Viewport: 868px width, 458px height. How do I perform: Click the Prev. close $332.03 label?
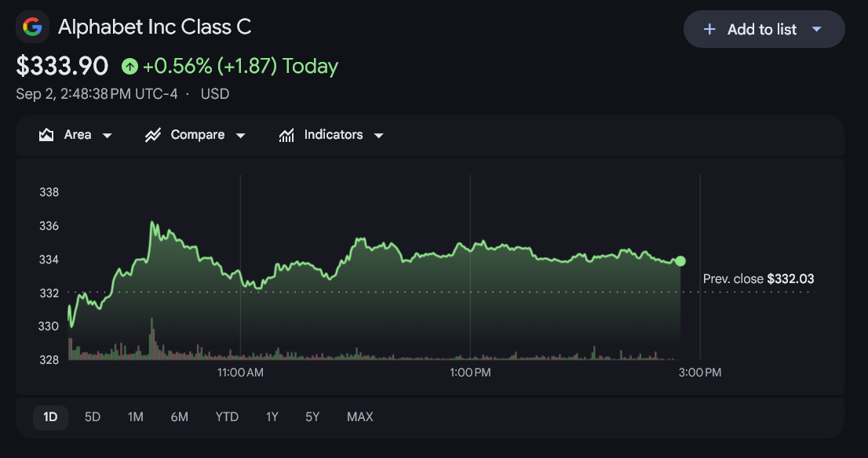(x=758, y=278)
